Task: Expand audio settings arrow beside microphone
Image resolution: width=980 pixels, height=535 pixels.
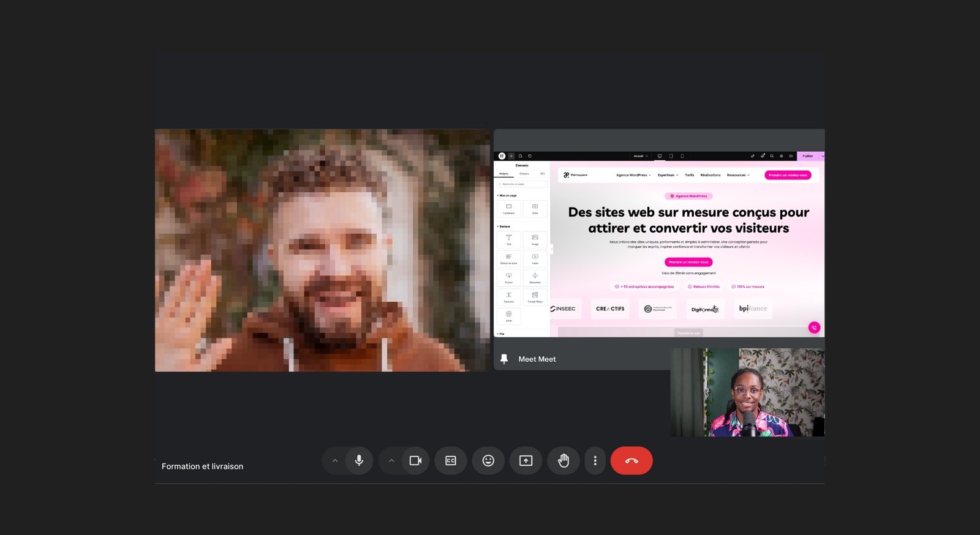Action: coord(334,460)
